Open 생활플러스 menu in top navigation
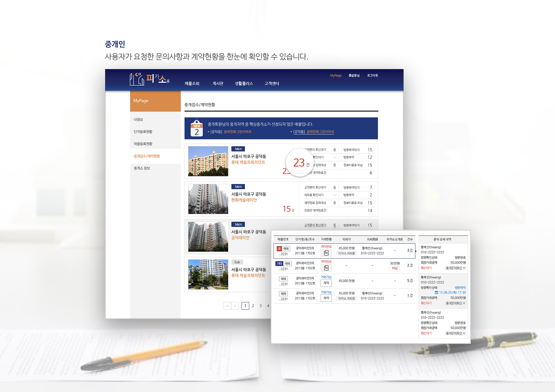 click(244, 83)
